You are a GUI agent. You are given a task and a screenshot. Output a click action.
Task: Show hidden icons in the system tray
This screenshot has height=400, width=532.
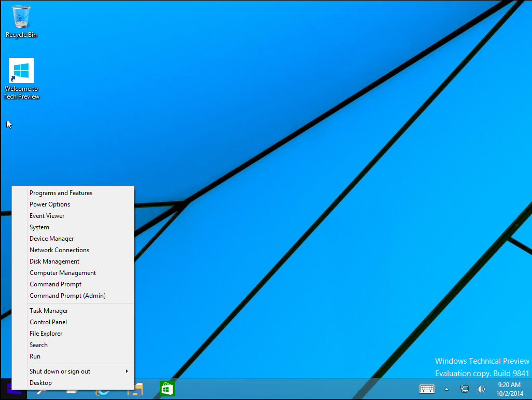pos(446,389)
